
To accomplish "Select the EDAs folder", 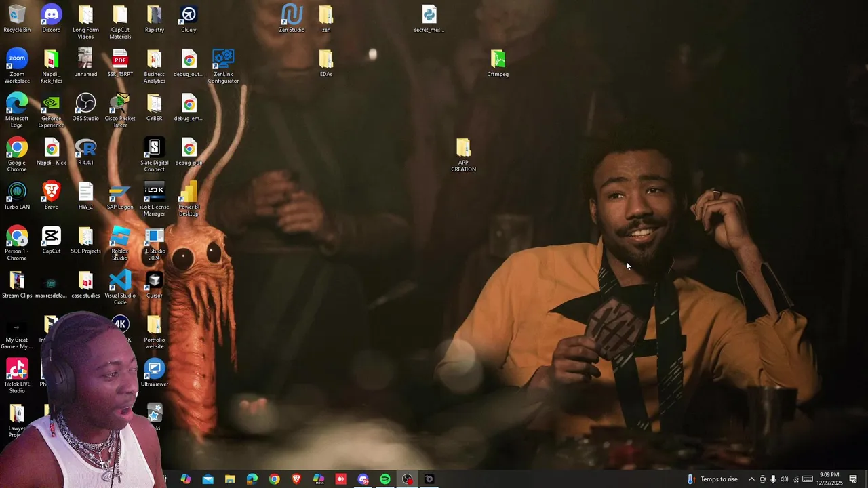I will click(326, 63).
